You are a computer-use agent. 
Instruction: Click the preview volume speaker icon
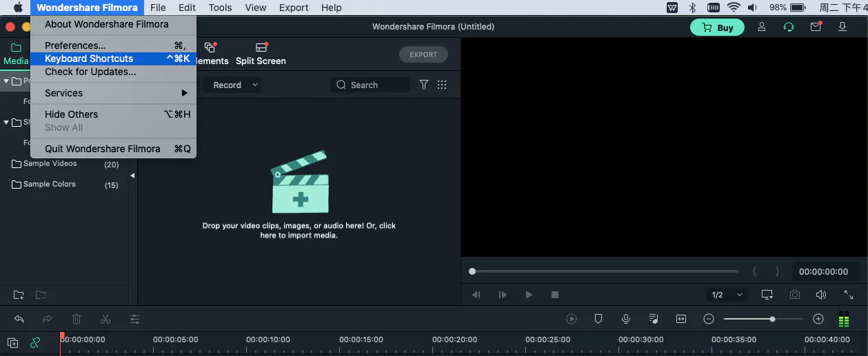820,295
